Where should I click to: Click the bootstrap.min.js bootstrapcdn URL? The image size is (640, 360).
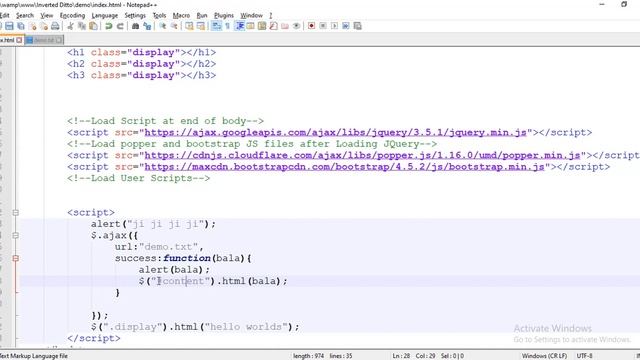pyautogui.click(x=344, y=167)
